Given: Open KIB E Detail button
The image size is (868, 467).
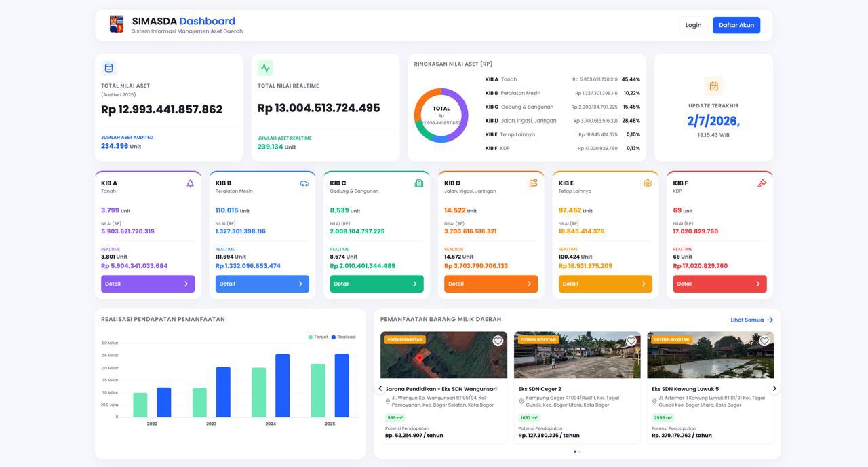Looking at the screenshot, I should coord(606,284).
